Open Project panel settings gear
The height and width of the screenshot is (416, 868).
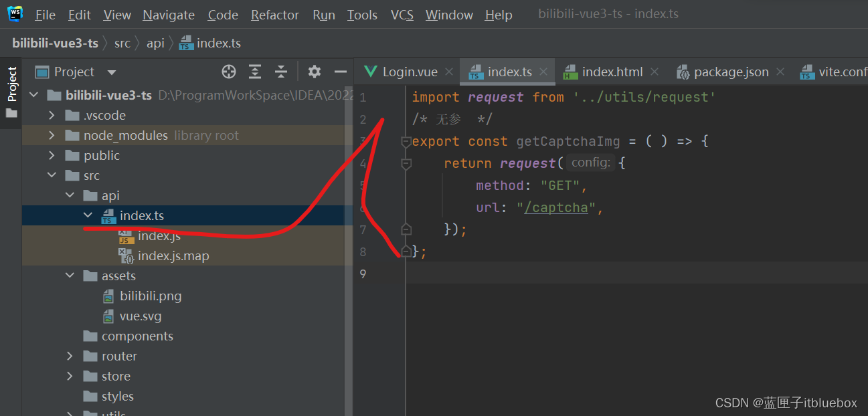[x=315, y=72]
